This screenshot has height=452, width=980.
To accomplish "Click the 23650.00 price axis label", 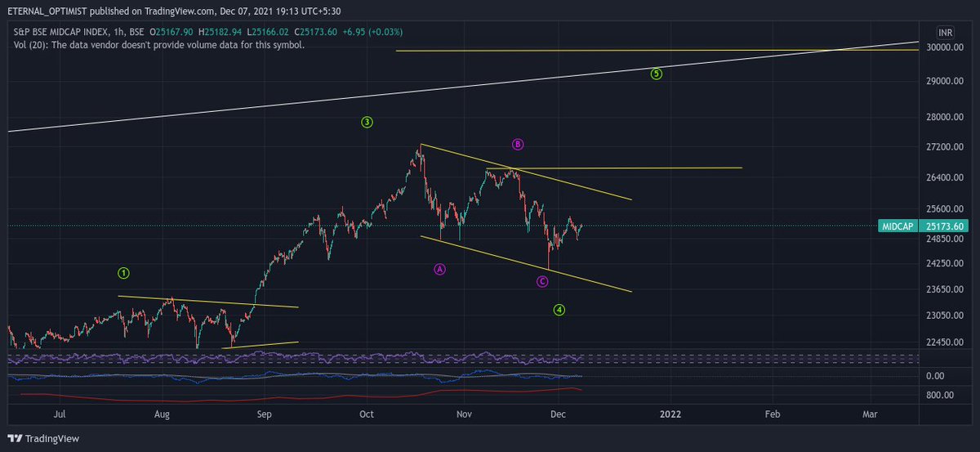I will pyautogui.click(x=943, y=290).
